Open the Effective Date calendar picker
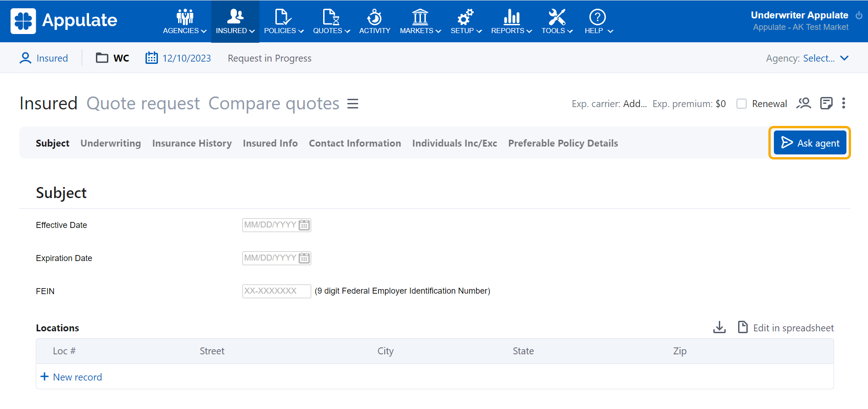The height and width of the screenshot is (409, 868). pyautogui.click(x=304, y=225)
